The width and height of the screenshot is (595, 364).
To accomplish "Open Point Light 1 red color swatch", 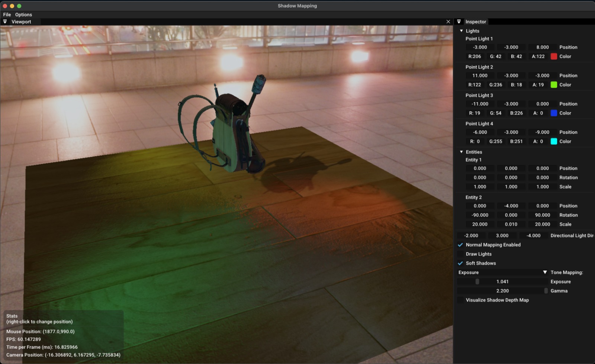I will (554, 57).
